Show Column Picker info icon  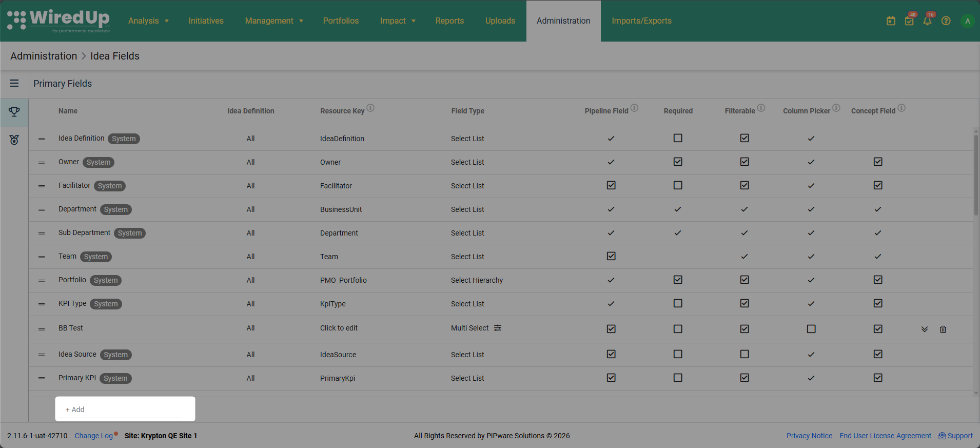pyautogui.click(x=836, y=108)
